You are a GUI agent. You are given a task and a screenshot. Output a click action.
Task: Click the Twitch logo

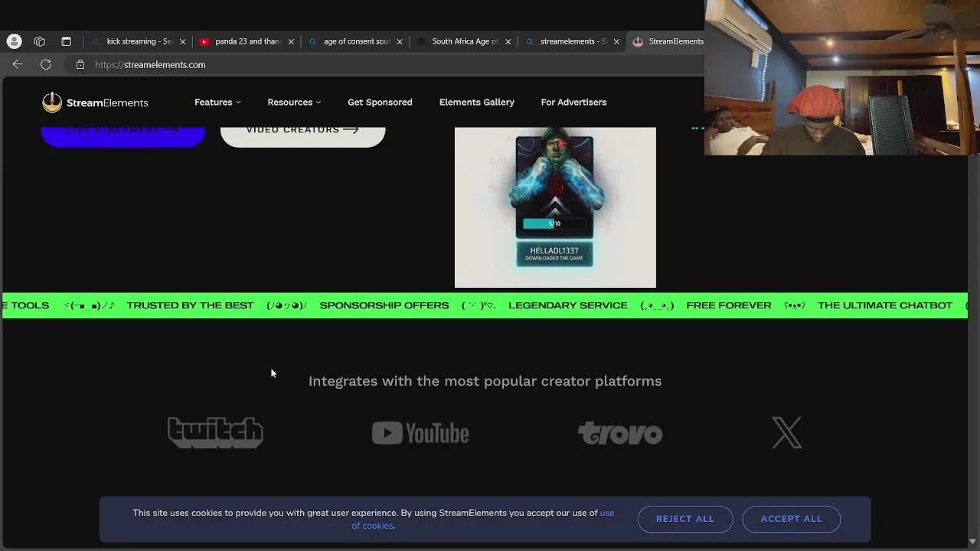click(x=215, y=432)
